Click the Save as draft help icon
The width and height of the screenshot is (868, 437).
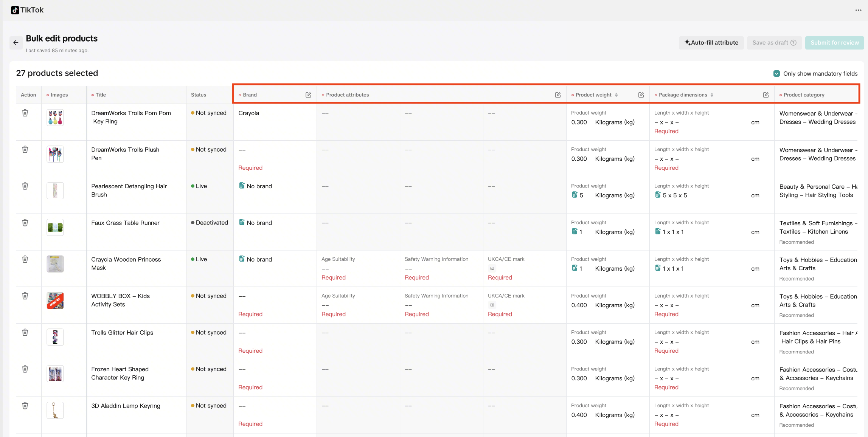[x=793, y=43]
